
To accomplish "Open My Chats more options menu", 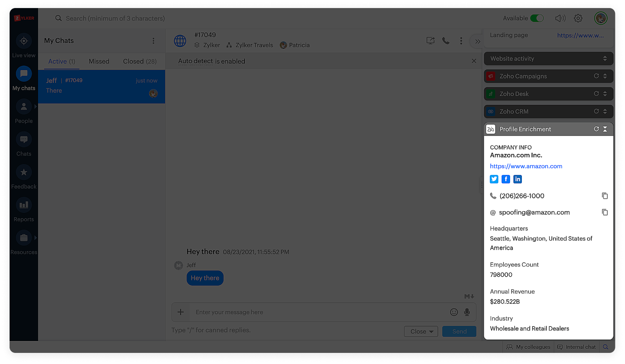I will [x=153, y=41].
